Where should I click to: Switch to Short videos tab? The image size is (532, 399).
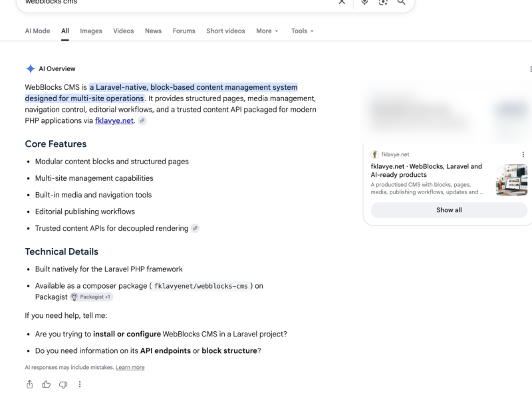click(225, 31)
